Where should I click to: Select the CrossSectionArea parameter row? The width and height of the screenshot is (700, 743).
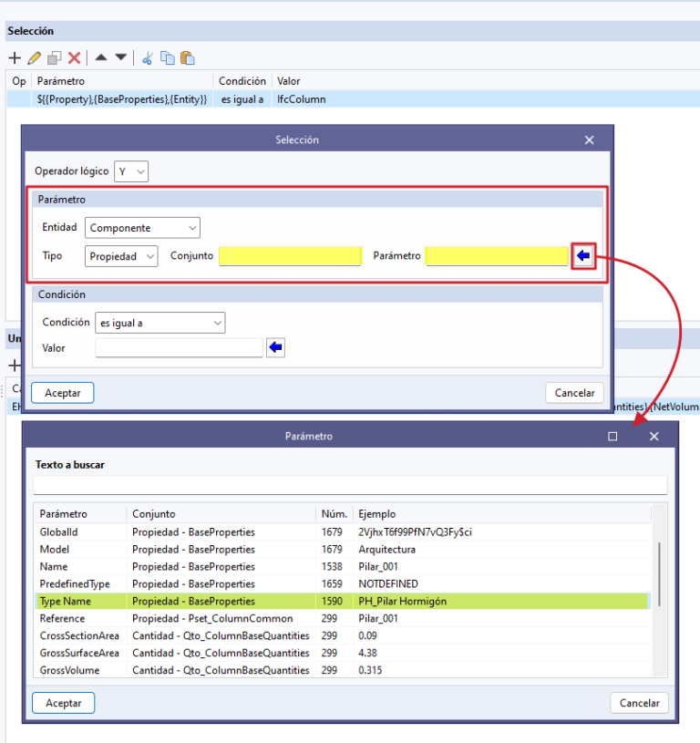[x=343, y=635]
